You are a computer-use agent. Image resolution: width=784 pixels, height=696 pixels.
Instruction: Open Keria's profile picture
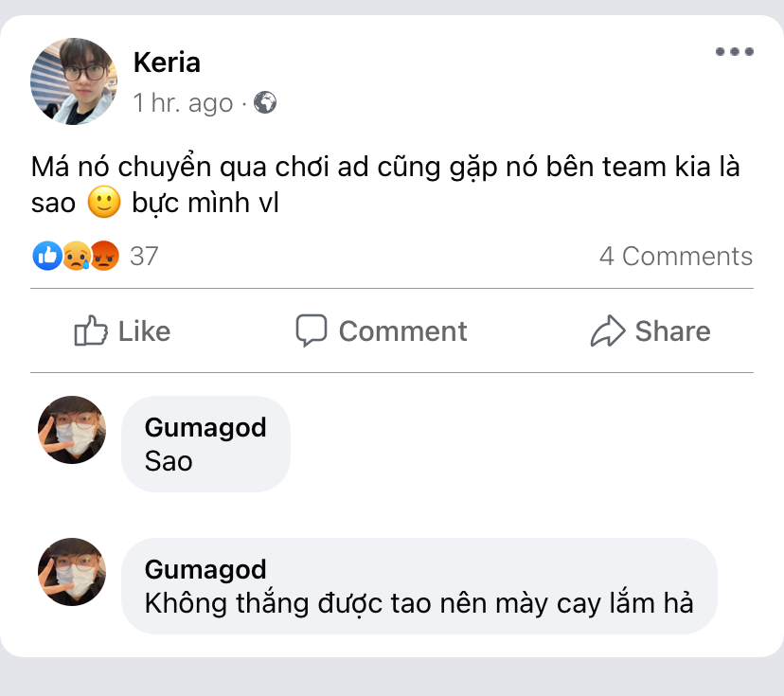pos(74,81)
